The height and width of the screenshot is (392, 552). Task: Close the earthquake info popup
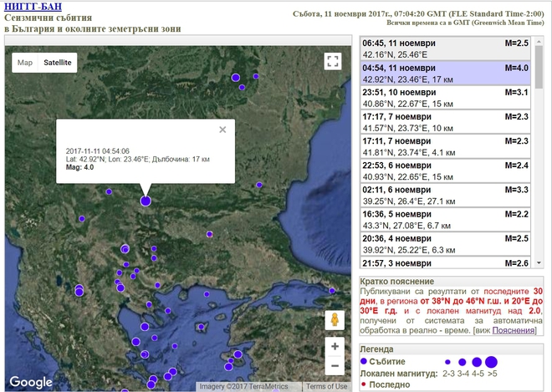(222, 130)
